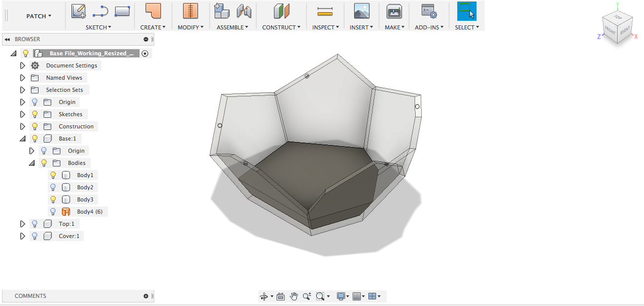Viewport: 644px width, 306px height.
Task: Expand the Selection Sets tree node
Action: (x=22, y=90)
